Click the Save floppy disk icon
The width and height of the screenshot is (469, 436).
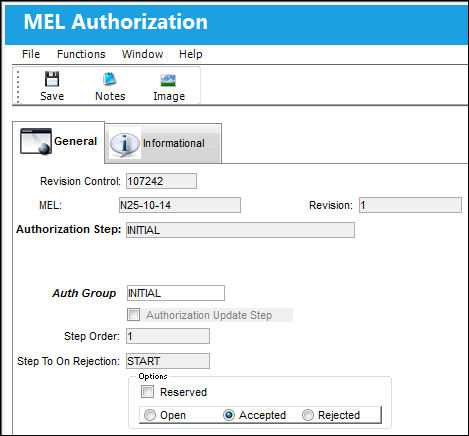(52, 79)
